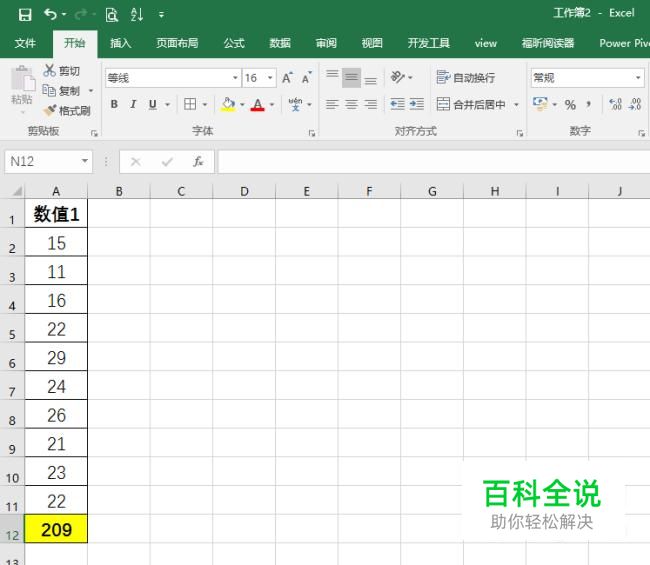Screen dimensions: 650x565
Task: Switch to the 数据 ribbon tab
Action: click(280, 43)
